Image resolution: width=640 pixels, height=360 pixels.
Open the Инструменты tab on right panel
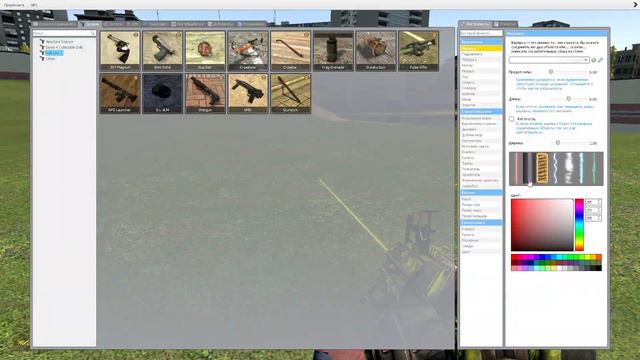[475, 24]
